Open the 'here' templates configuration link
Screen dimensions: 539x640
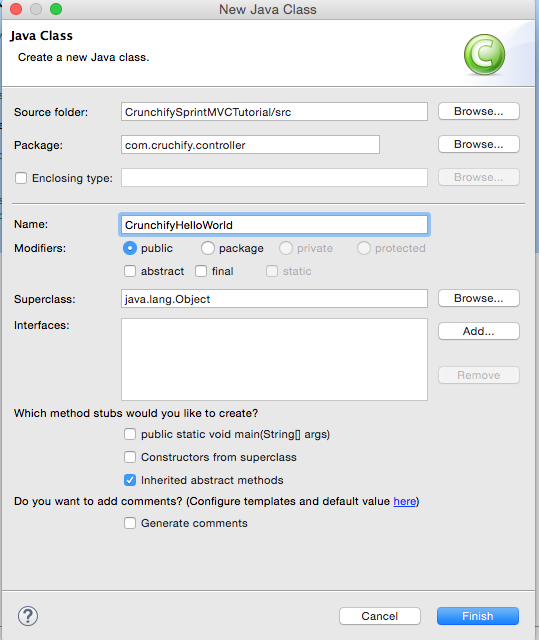[x=404, y=501]
